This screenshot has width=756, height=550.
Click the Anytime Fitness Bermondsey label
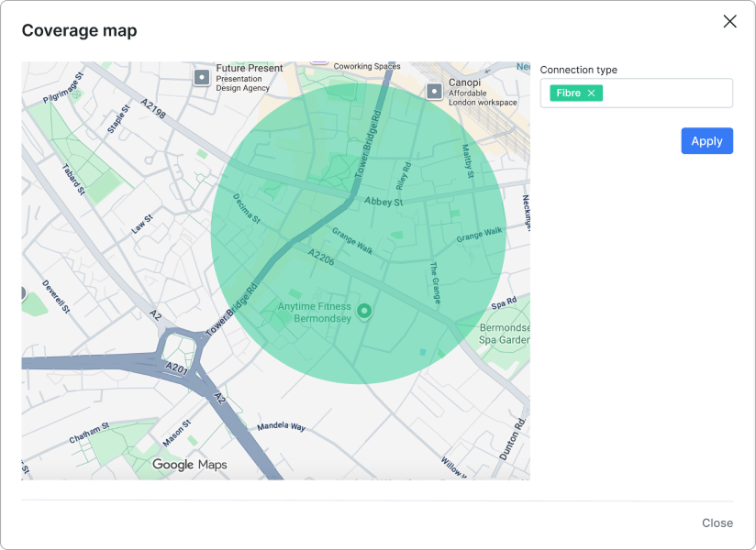tap(315, 312)
